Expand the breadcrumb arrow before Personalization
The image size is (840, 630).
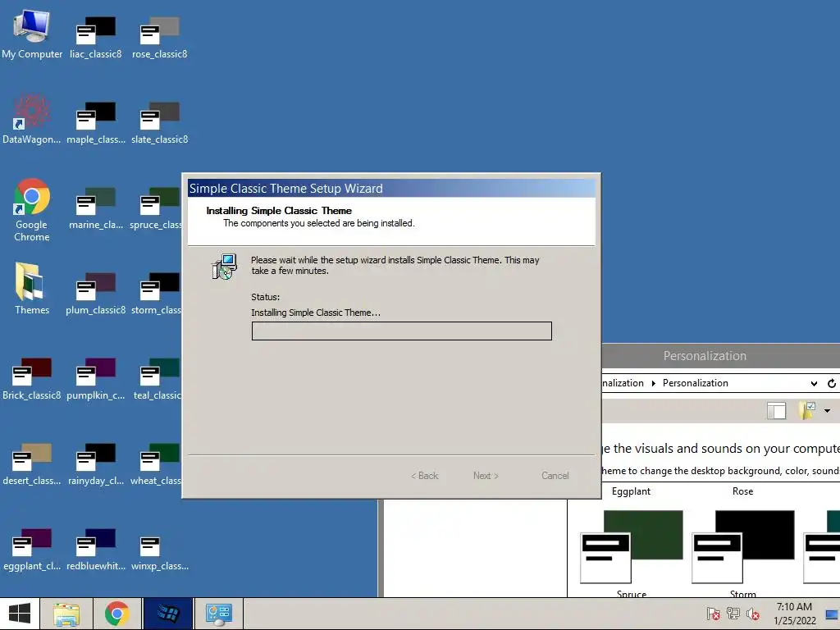click(x=654, y=384)
